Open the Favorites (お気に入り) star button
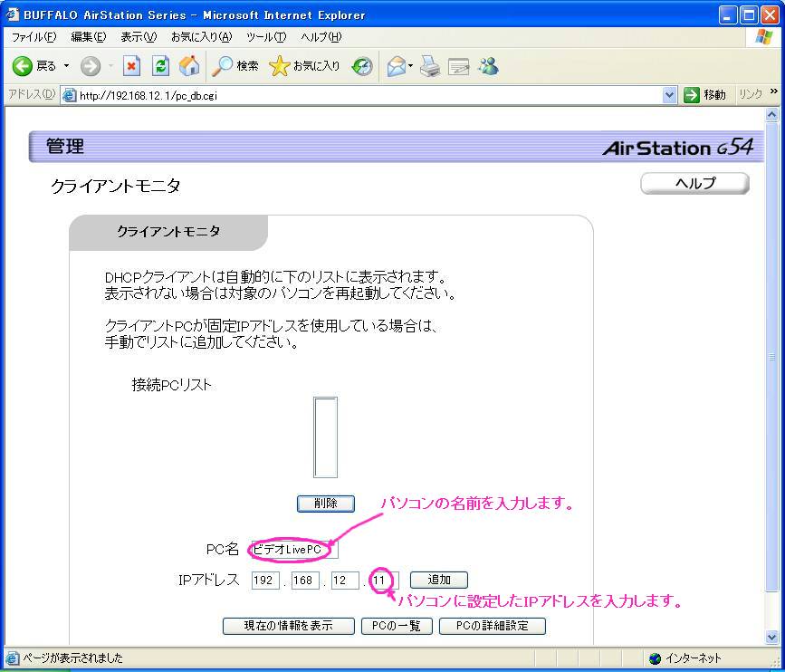The height and width of the screenshot is (672, 785). coord(305,66)
